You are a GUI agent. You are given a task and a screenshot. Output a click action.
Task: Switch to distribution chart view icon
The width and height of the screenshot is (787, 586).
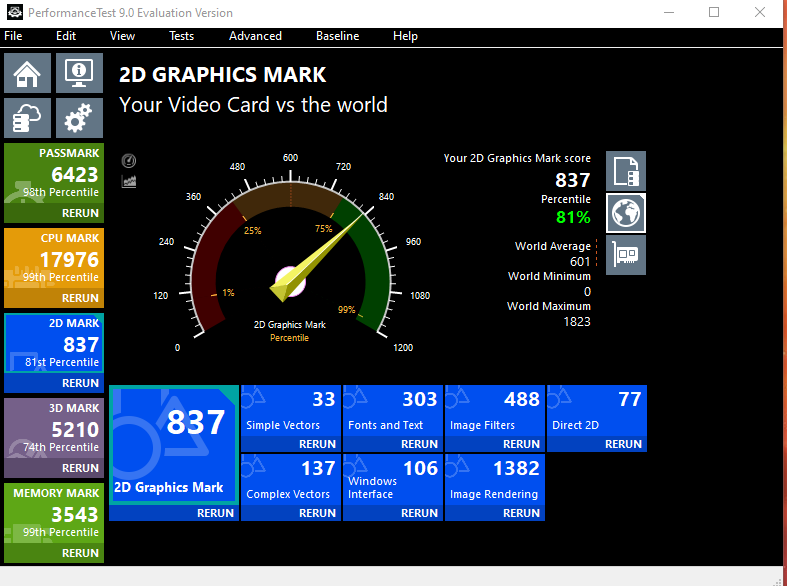(129, 181)
